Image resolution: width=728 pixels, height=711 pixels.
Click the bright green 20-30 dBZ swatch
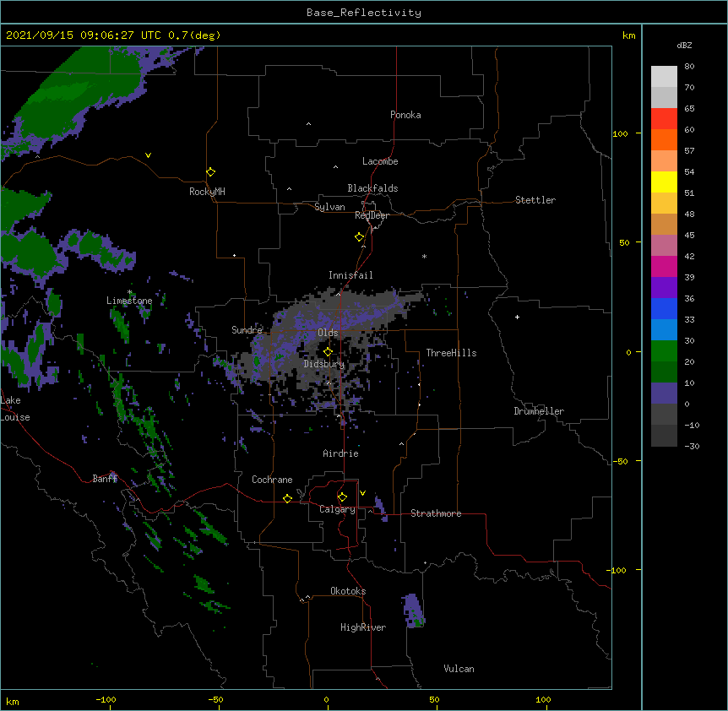pos(664,351)
